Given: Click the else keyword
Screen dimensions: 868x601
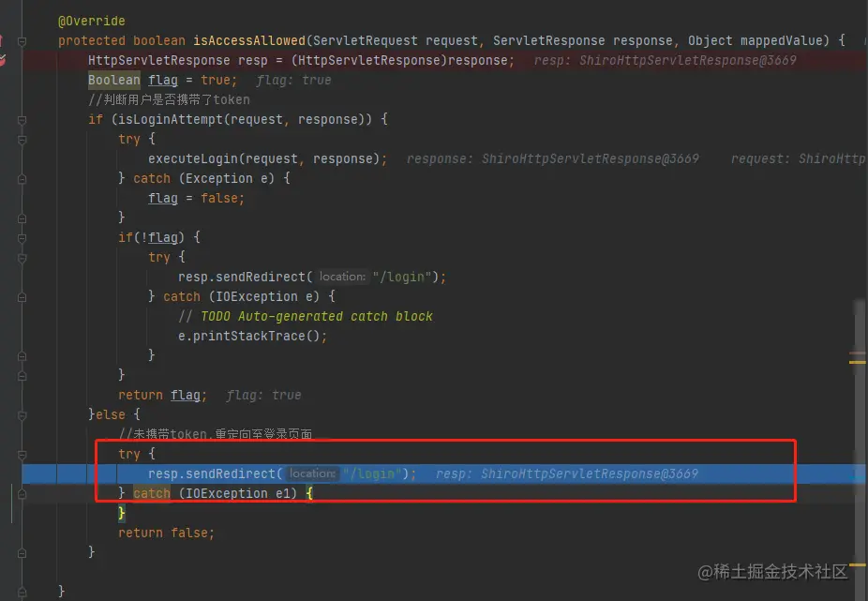Looking at the screenshot, I should [x=111, y=414].
